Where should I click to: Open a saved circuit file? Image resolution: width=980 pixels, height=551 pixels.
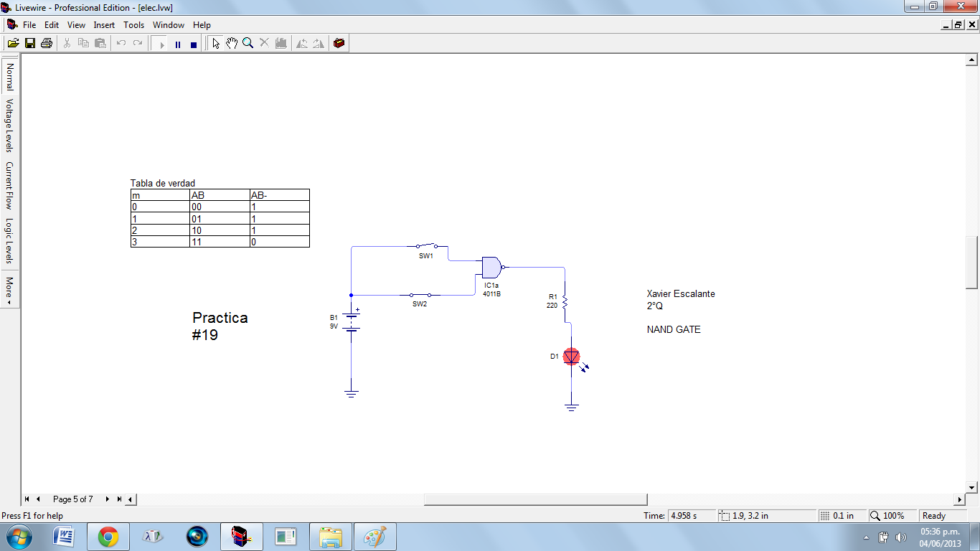coord(13,42)
